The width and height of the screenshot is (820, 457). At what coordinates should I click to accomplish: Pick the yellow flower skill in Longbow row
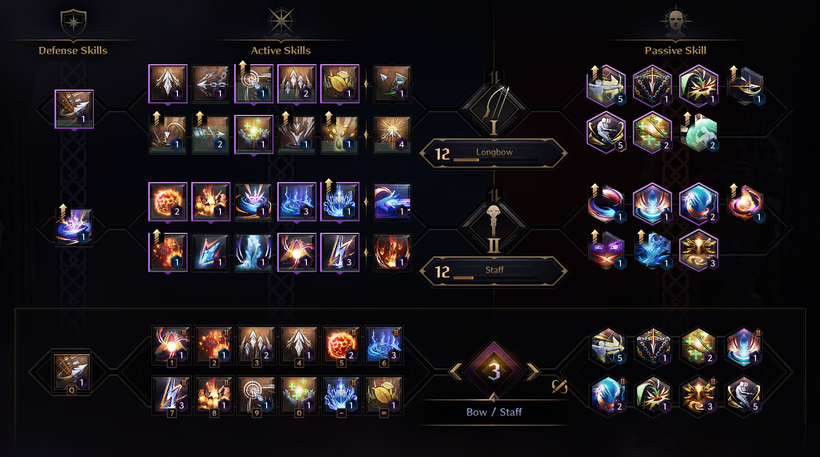(340, 84)
